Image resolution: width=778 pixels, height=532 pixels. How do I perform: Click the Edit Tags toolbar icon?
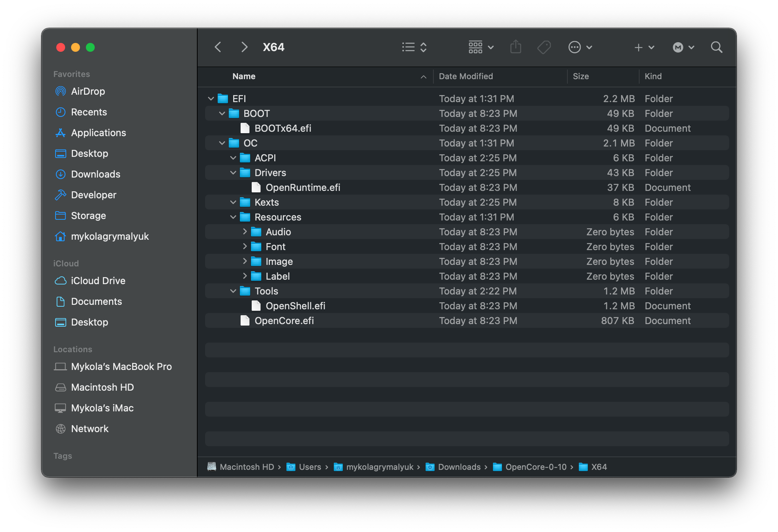tap(544, 47)
